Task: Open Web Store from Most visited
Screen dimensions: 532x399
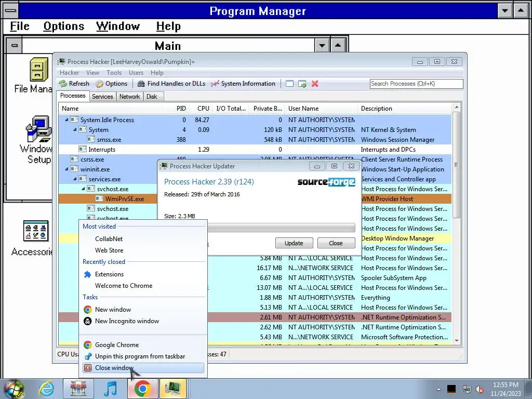Action: pos(143,250)
